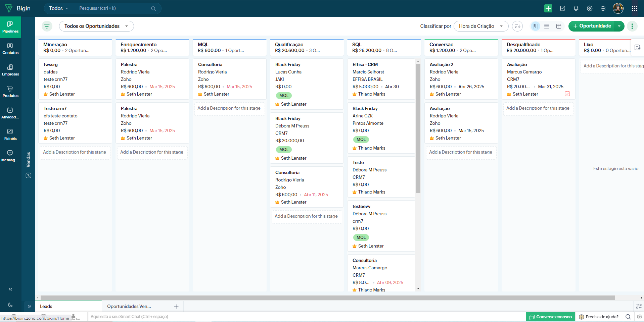Viewport: 644px width, 322px height.
Task: Click the horizontal scrollbar at board bottom
Action: click(327, 298)
